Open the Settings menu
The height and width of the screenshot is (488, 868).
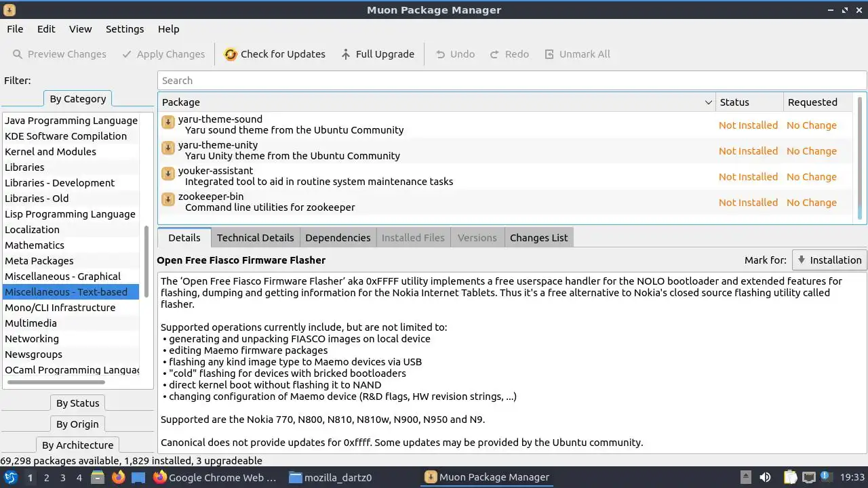[125, 29]
